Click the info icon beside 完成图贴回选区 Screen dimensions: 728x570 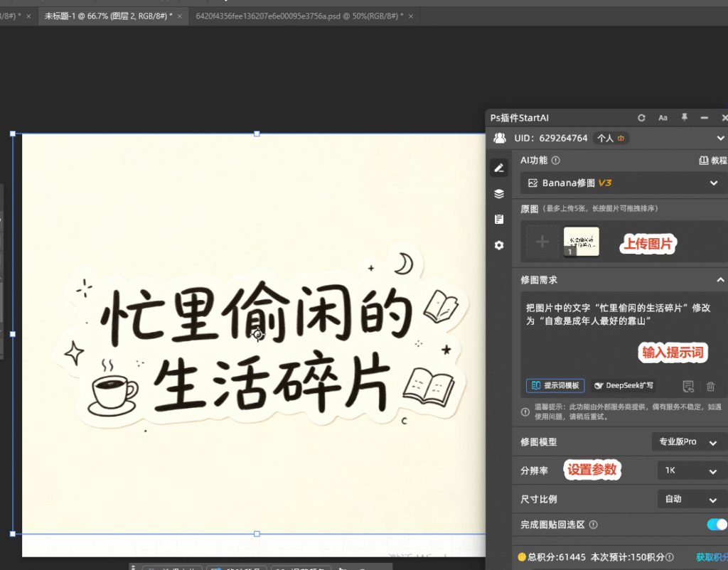click(594, 525)
